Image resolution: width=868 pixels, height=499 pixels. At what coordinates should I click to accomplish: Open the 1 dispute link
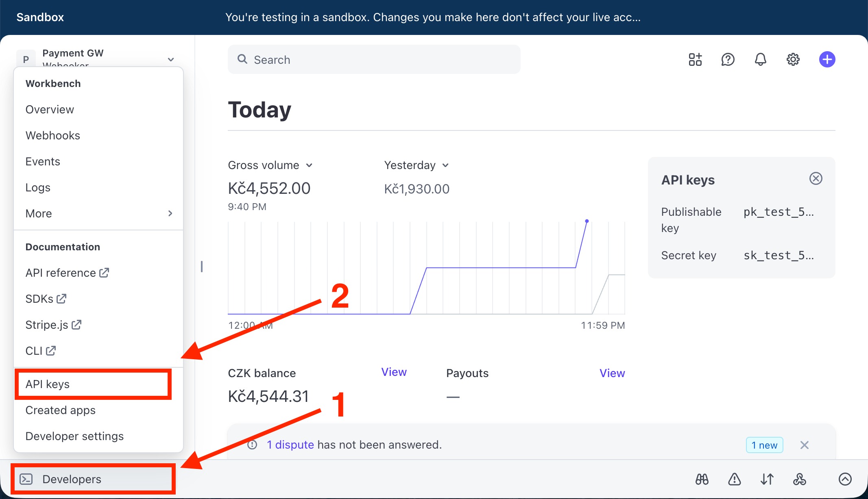coord(290,445)
